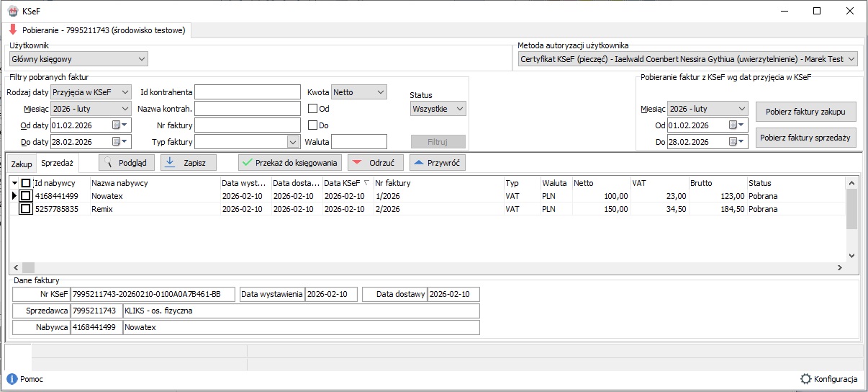Click the red Odrzuć button
The width and height of the screenshot is (868, 392).
click(x=375, y=163)
